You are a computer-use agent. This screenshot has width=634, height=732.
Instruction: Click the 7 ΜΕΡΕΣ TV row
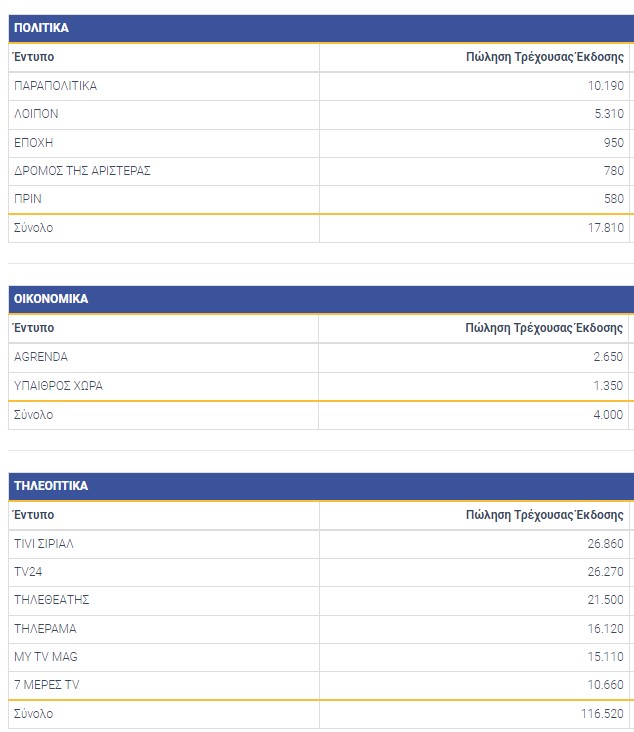[x=46, y=685]
